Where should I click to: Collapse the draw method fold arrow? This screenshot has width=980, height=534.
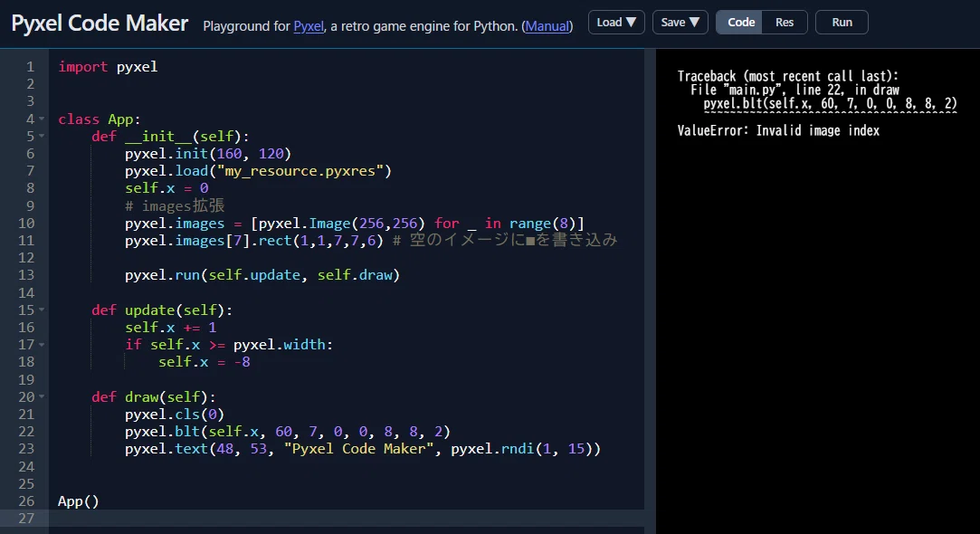(42, 396)
